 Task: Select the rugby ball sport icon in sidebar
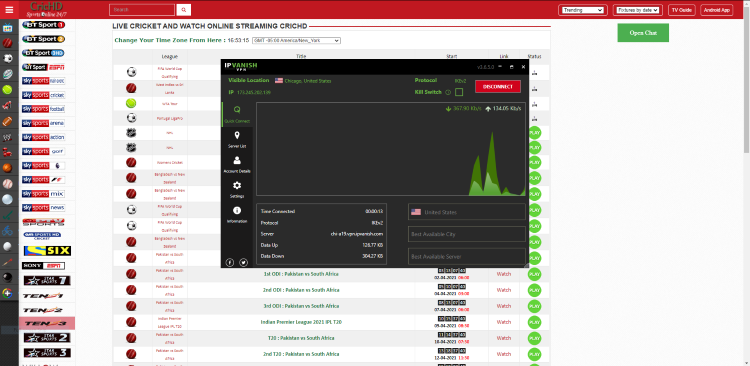(x=8, y=74)
